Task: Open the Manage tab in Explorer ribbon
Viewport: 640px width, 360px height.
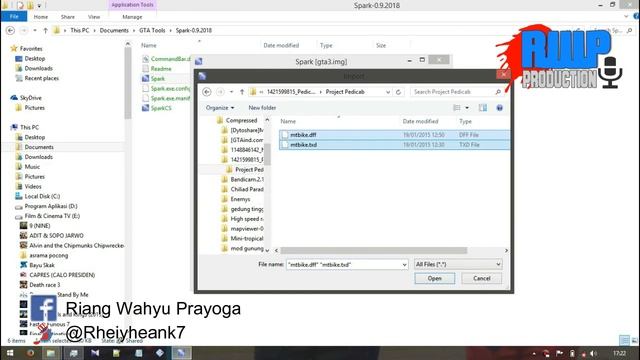Action: coord(132,17)
